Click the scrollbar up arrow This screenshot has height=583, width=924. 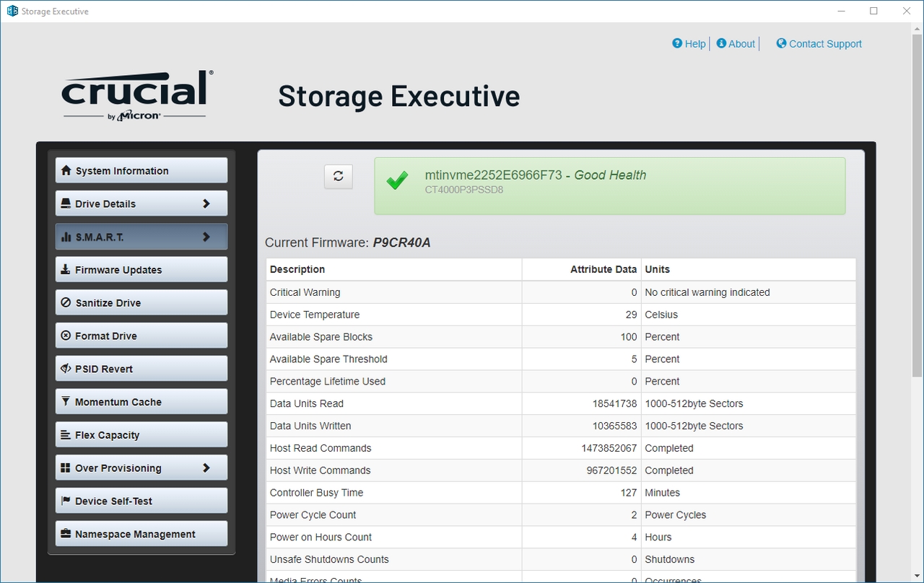tap(917, 28)
